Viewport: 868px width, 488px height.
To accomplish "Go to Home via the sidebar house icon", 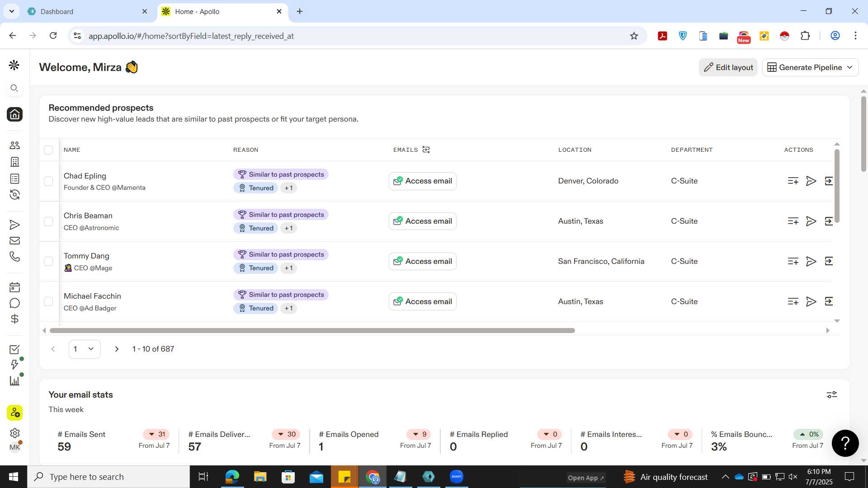I will (x=14, y=114).
